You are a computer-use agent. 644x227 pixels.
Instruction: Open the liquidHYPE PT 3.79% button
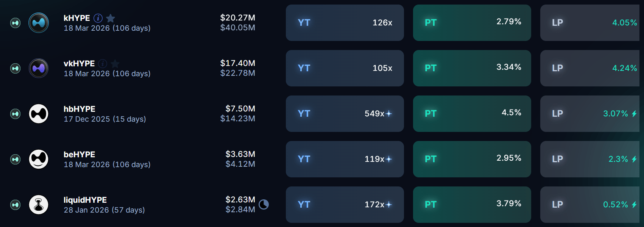click(x=472, y=205)
